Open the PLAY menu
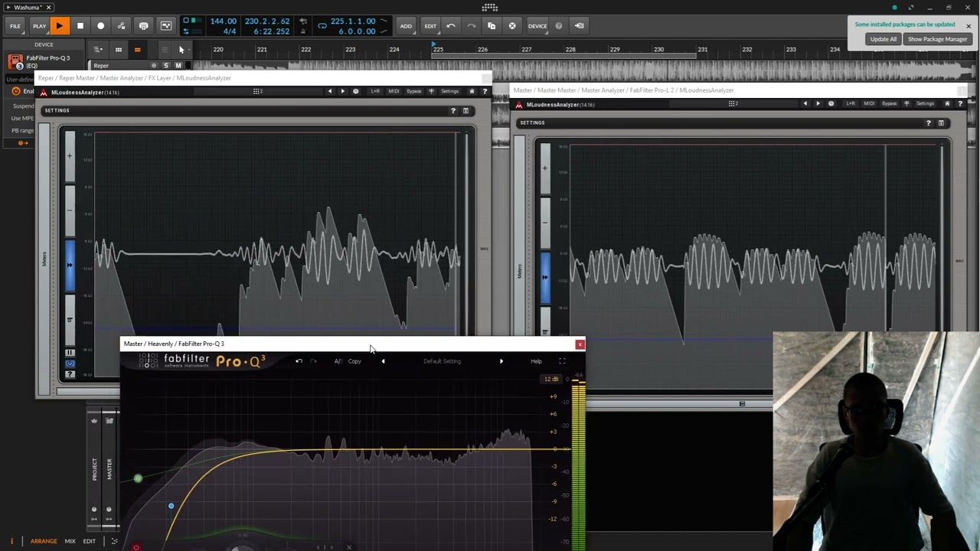This screenshot has width=980, height=551. 39,26
